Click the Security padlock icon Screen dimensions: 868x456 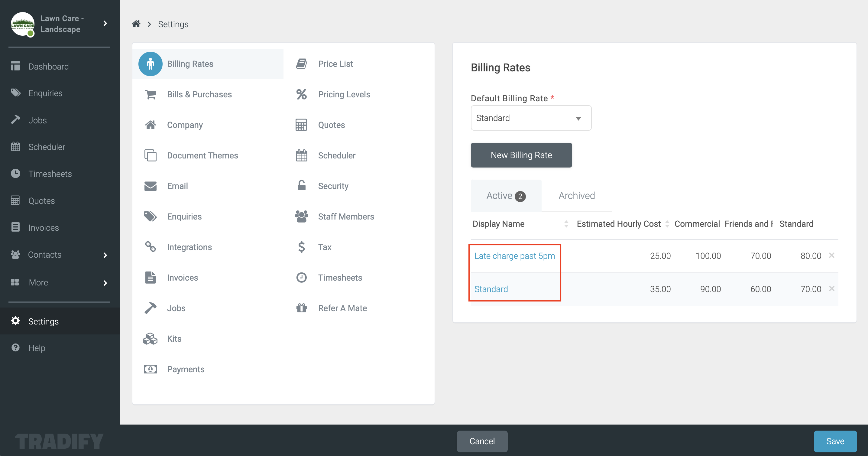point(302,185)
